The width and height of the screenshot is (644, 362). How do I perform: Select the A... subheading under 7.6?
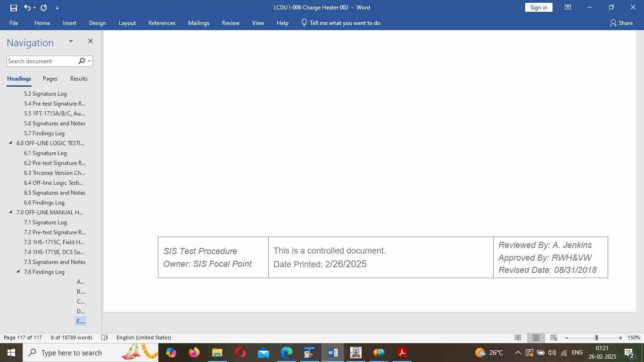[81, 282]
